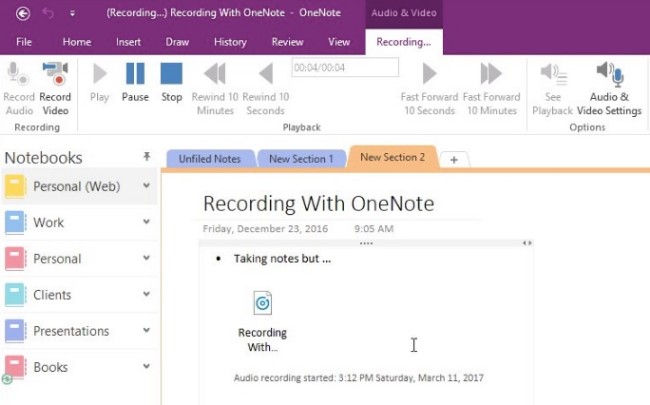
Task: Expand the Presentations notebook chevron
Action: click(146, 330)
